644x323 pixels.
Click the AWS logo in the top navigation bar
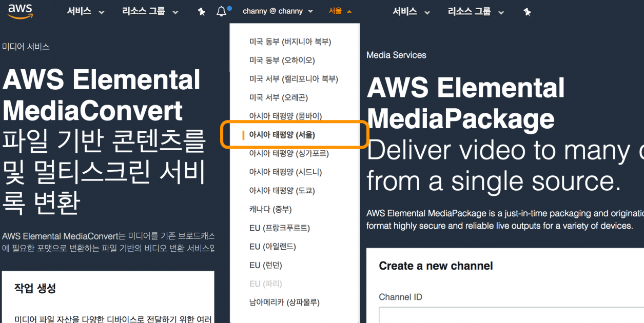(20, 11)
